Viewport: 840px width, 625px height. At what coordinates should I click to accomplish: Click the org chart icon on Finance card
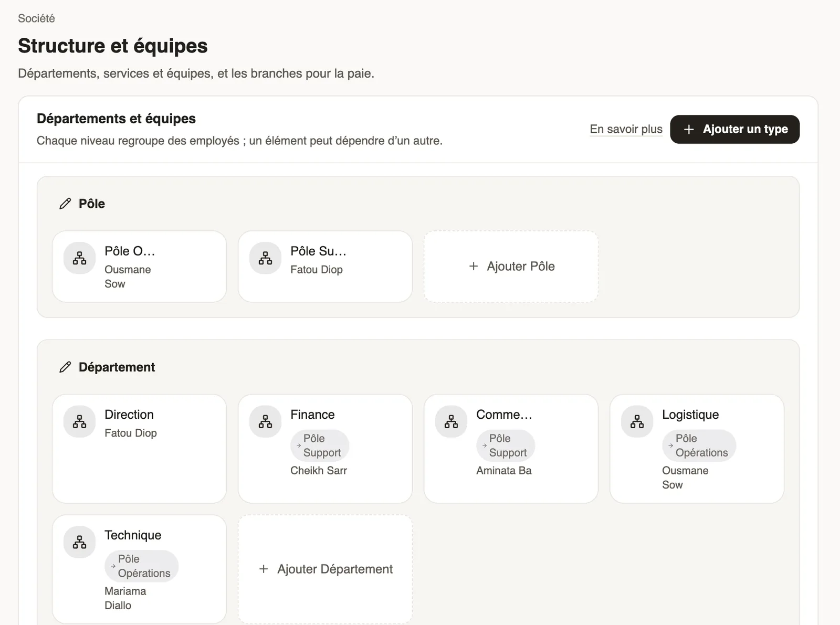pyautogui.click(x=265, y=421)
